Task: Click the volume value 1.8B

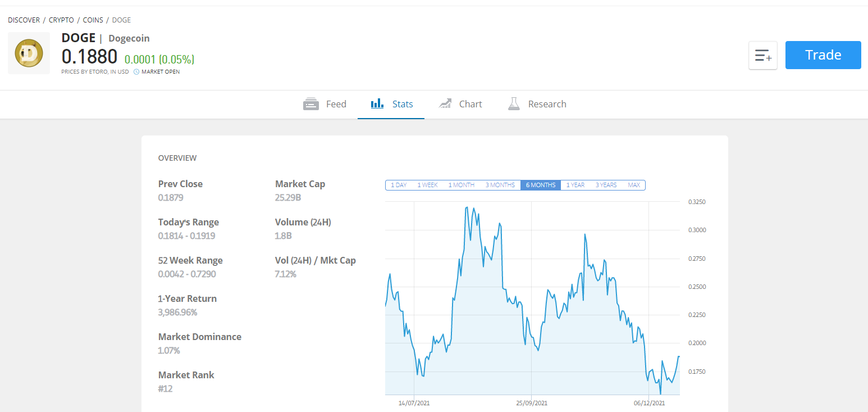Action: pos(284,236)
